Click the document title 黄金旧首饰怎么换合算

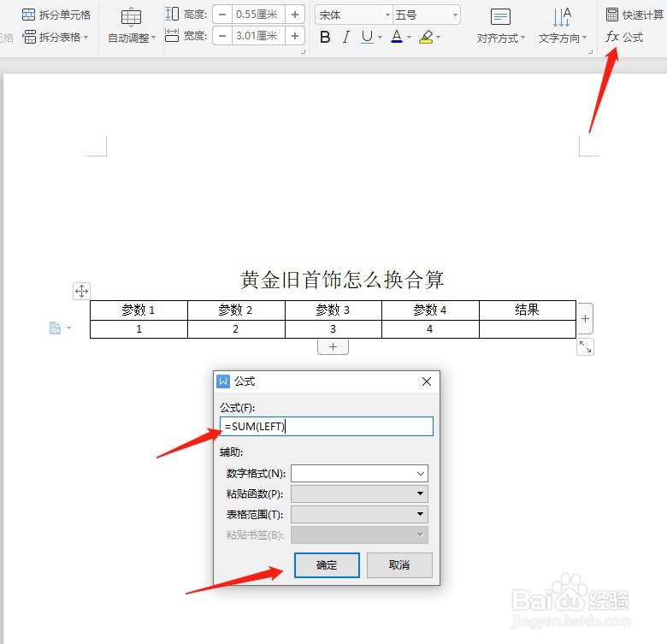342,280
